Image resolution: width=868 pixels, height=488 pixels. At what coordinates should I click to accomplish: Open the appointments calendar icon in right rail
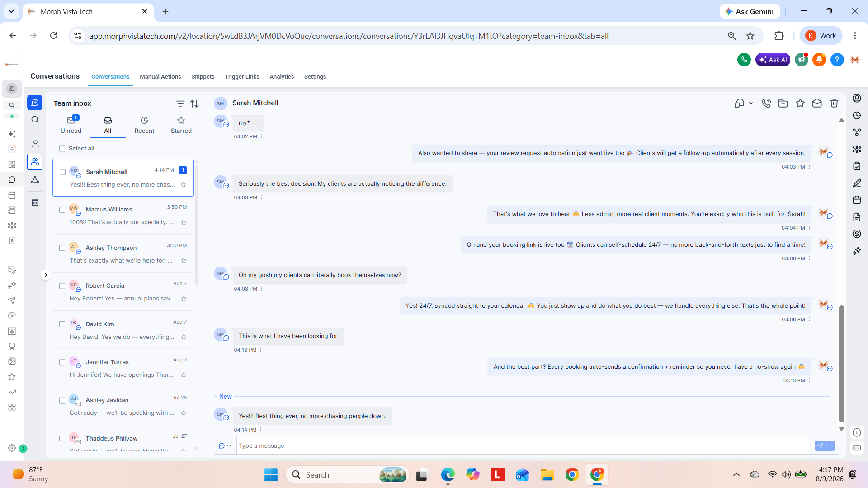[857, 200]
